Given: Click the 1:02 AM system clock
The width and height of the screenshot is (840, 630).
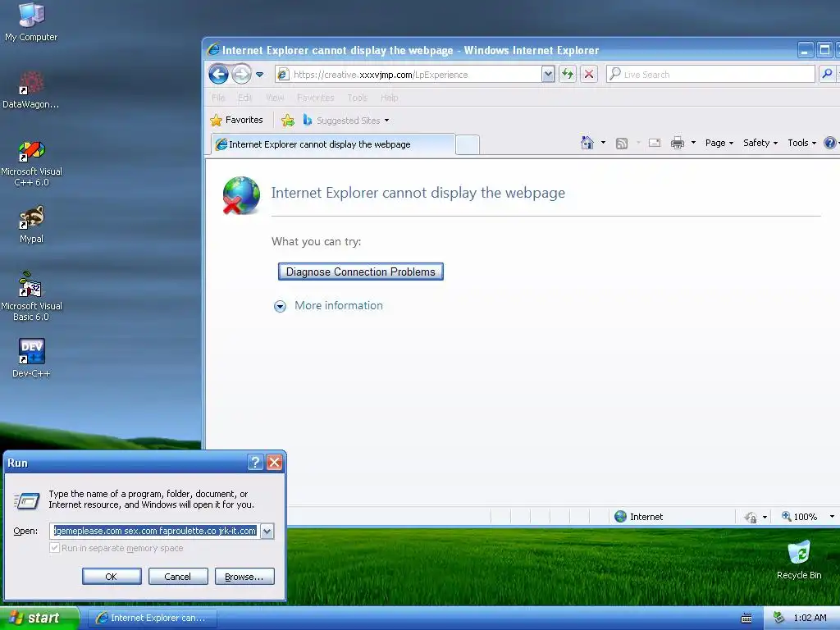Looking at the screenshot, I should click(x=810, y=618).
